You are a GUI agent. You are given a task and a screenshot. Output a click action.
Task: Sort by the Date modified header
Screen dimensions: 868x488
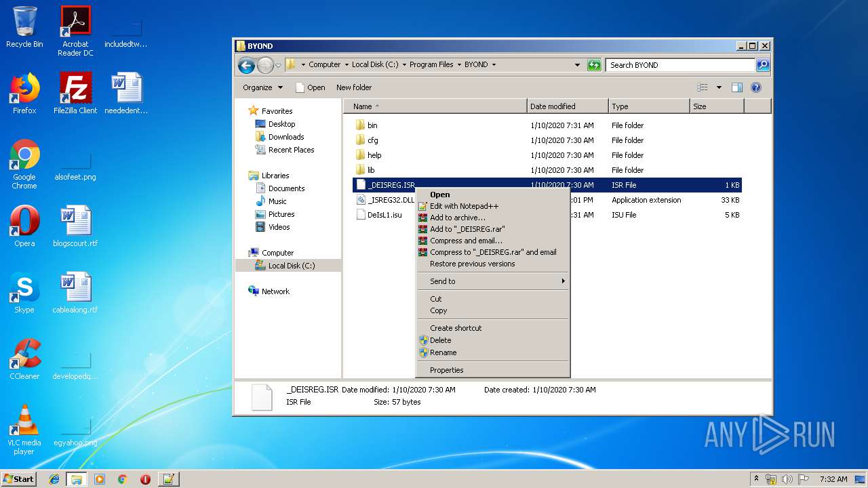(568, 106)
